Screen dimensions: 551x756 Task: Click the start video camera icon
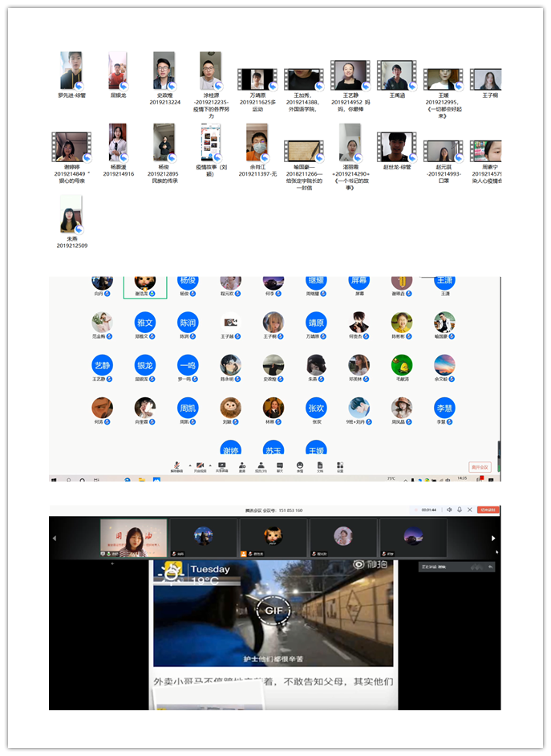[x=200, y=465]
